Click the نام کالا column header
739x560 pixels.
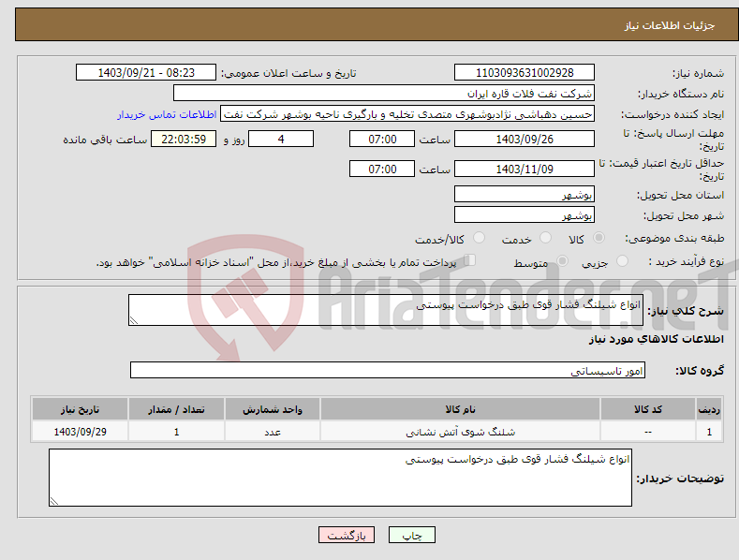460,409
